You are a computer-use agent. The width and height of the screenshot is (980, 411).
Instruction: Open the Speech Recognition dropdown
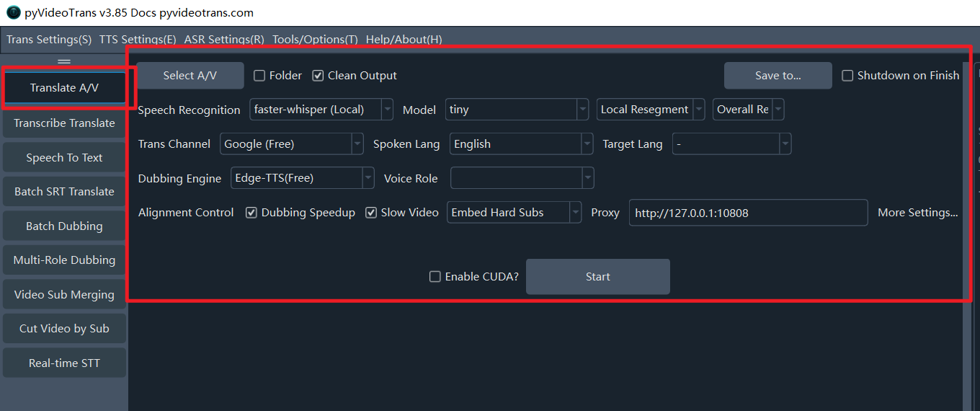coord(321,110)
